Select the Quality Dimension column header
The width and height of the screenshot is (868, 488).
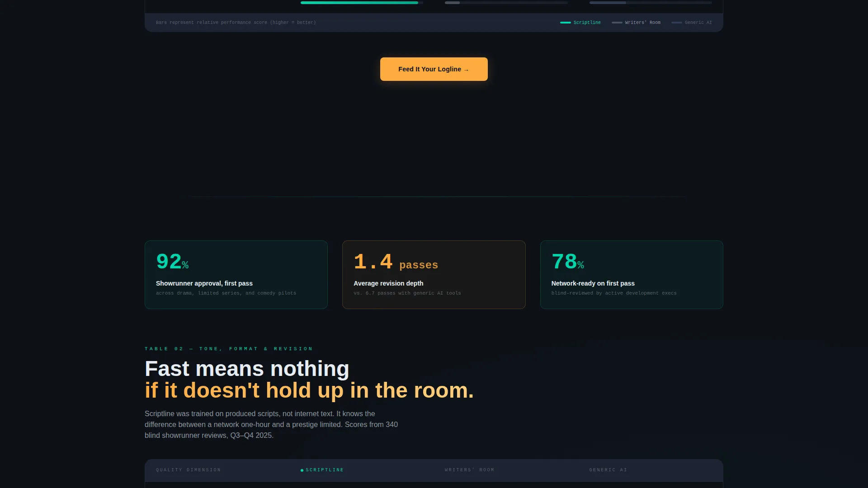(189, 470)
